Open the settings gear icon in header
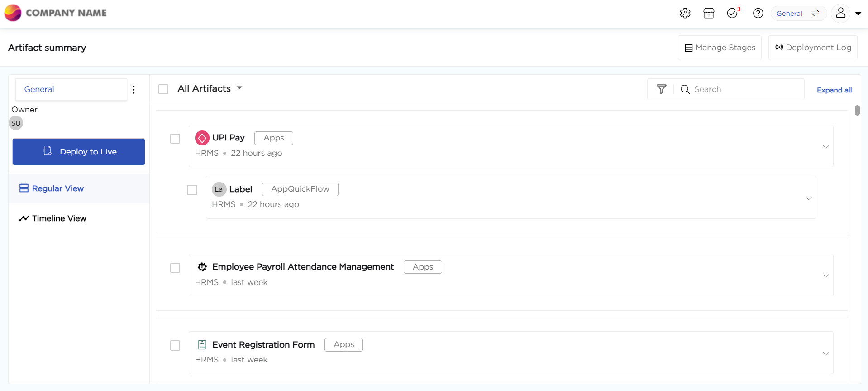868x391 pixels. (685, 13)
